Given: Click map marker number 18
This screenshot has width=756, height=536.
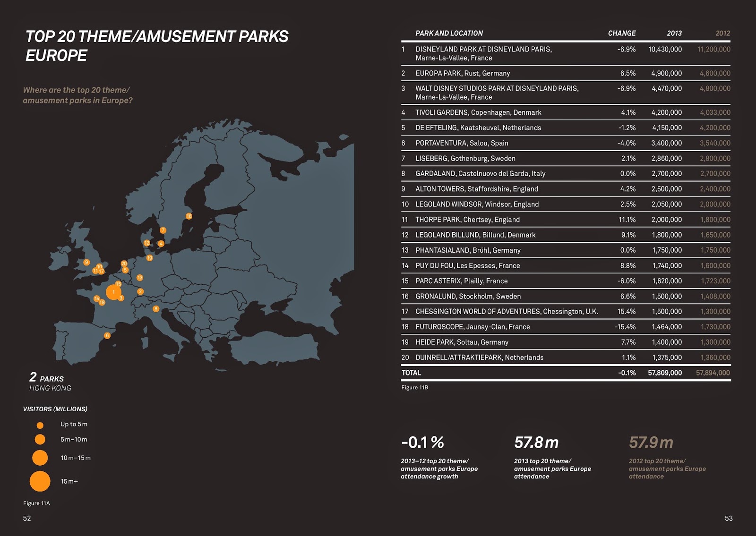Looking at the screenshot, I should (x=102, y=302).
